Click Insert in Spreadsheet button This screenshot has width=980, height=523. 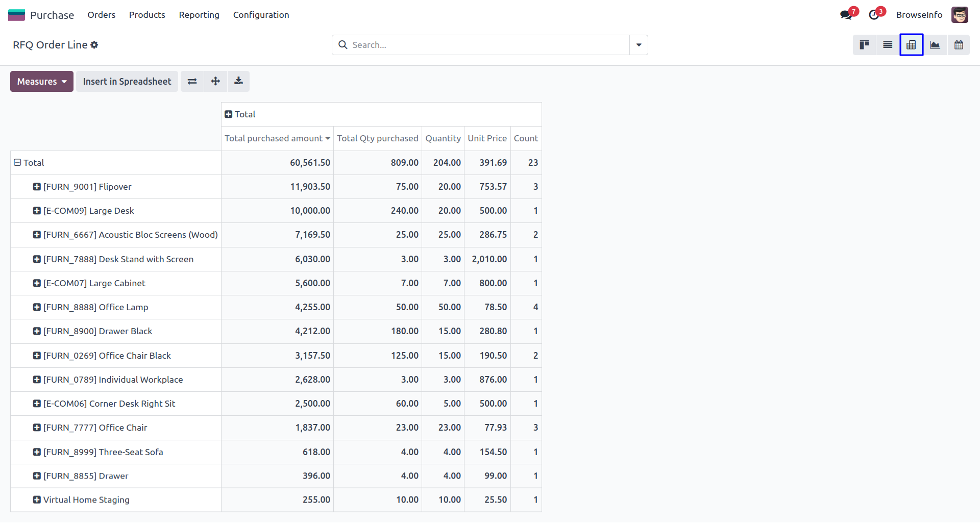tap(127, 82)
